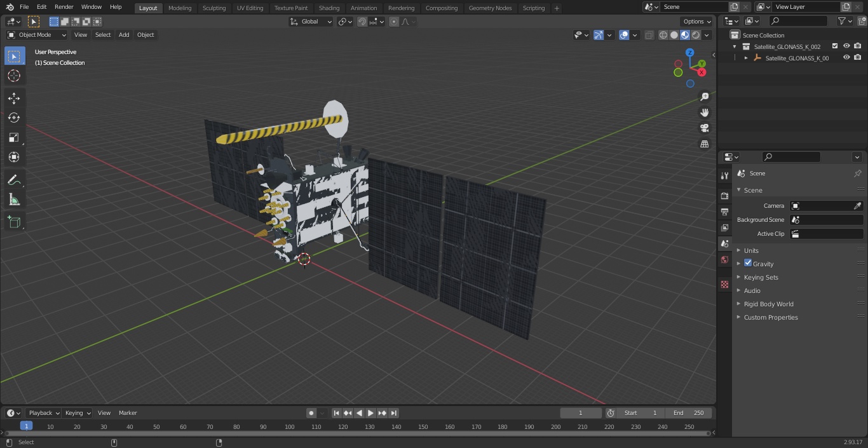This screenshot has height=448, width=868.
Task: Switch to wireframe viewport shading
Action: 663,35
